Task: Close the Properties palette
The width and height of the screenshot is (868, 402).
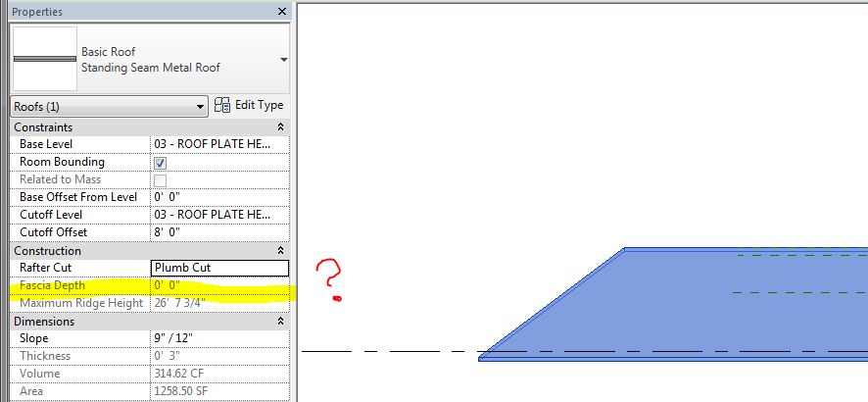Action: coord(282,11)
